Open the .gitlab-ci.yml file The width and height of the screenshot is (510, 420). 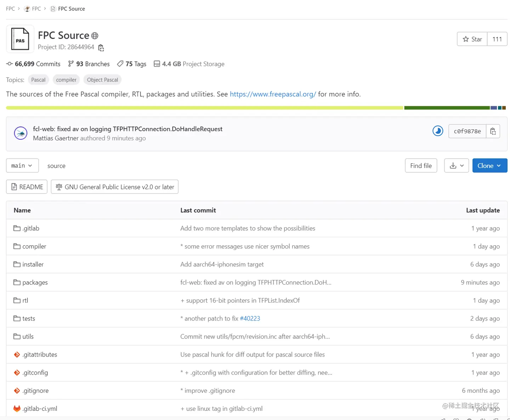tap(40, 409)
